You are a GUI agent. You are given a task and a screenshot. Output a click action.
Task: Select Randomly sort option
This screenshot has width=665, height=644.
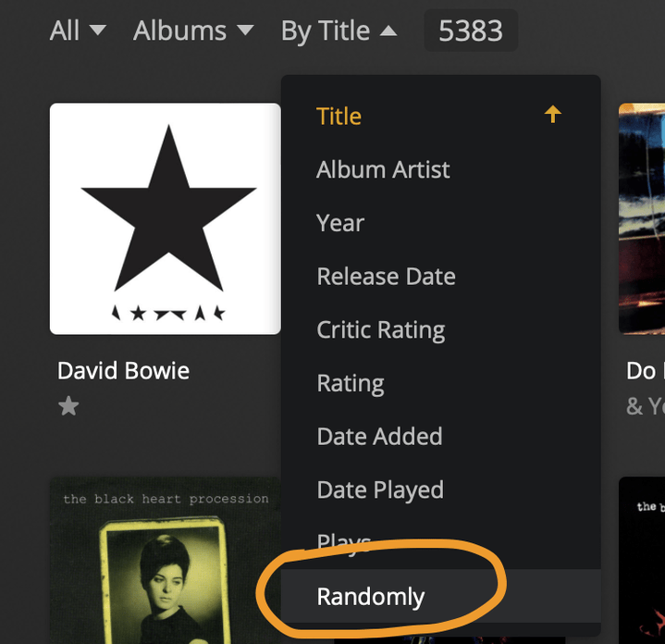click(x=370, y=597)
